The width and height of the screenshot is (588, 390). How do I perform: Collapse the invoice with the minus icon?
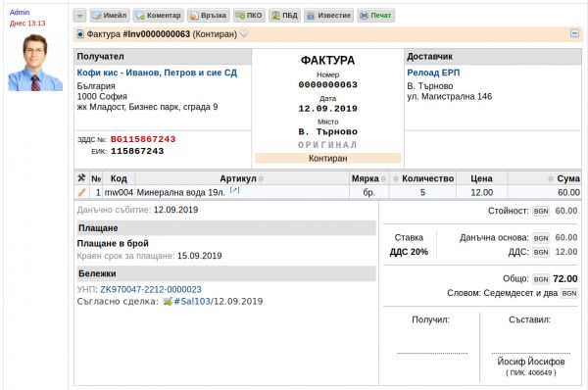point(574,33)
